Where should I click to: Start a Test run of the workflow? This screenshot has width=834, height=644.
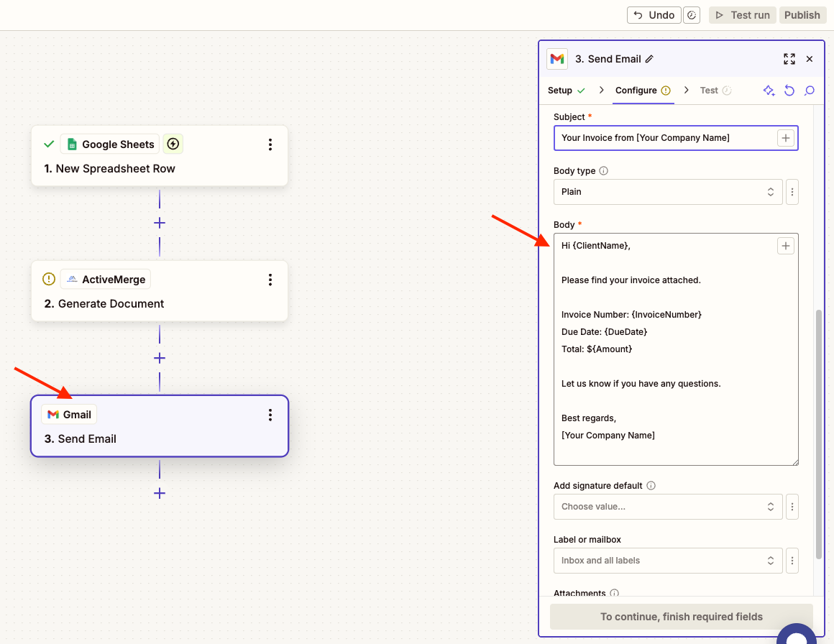tap(742, 14)
